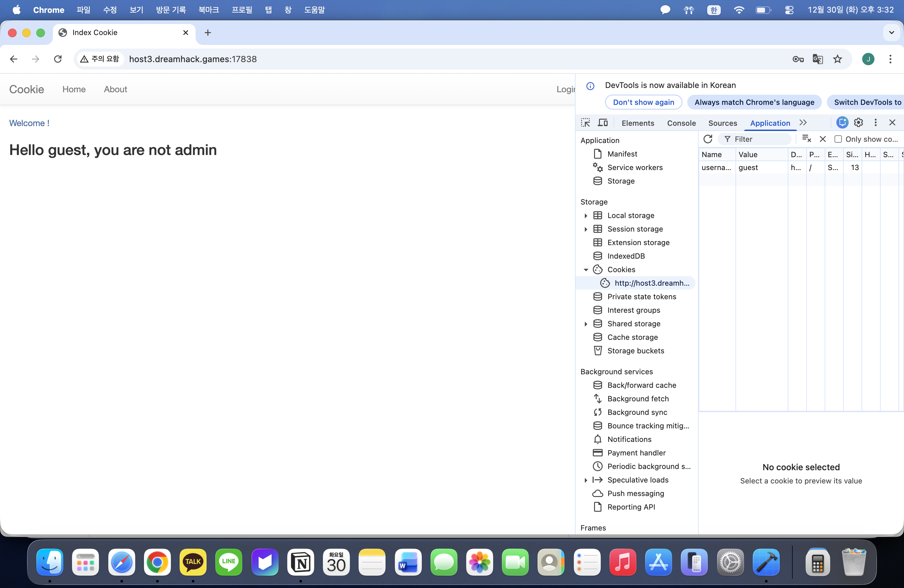Expand the Local storage tree item
Image resolution: width=904 pixels, height=588 pixels.
pos(586,216)
